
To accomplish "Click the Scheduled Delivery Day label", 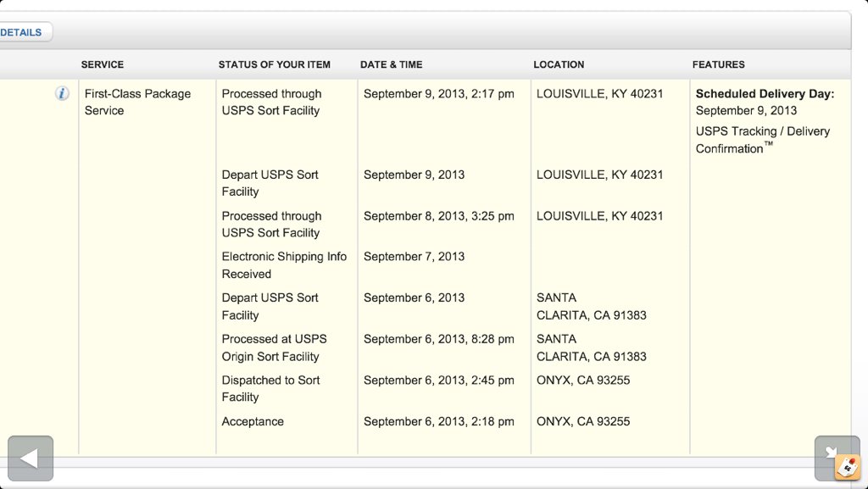I will tap(765, 94).
